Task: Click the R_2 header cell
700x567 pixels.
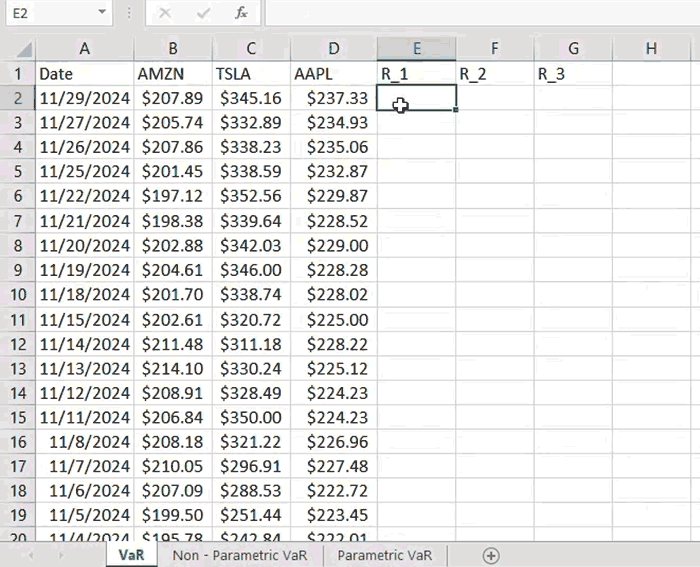Action: tap(495, 74)
